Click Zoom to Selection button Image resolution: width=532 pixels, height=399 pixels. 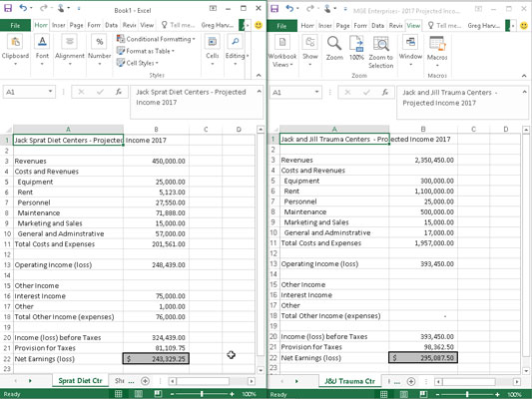381,52
